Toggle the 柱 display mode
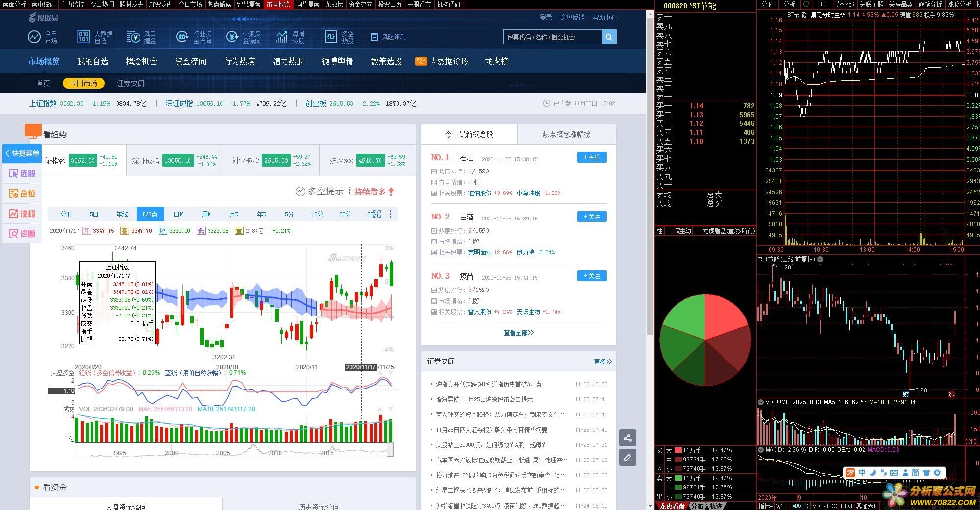Viewport: 980px width, 510px height. tap(659, 231)
